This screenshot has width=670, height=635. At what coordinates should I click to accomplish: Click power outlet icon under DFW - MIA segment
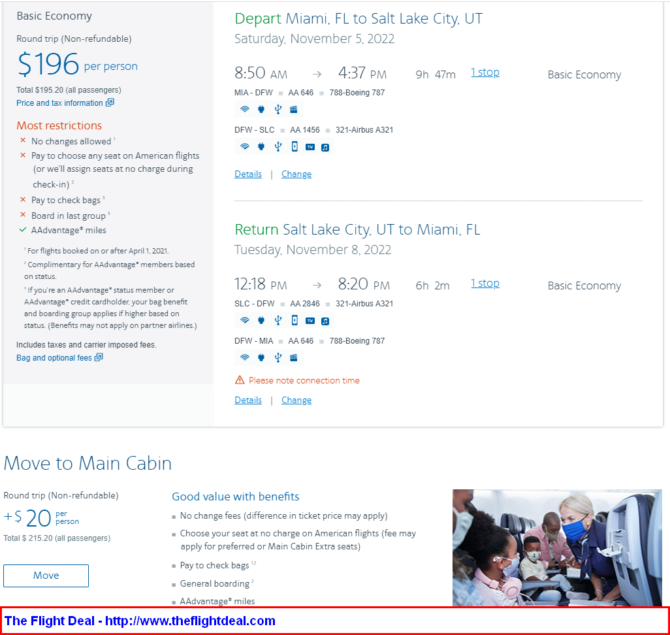pos(261,357)
